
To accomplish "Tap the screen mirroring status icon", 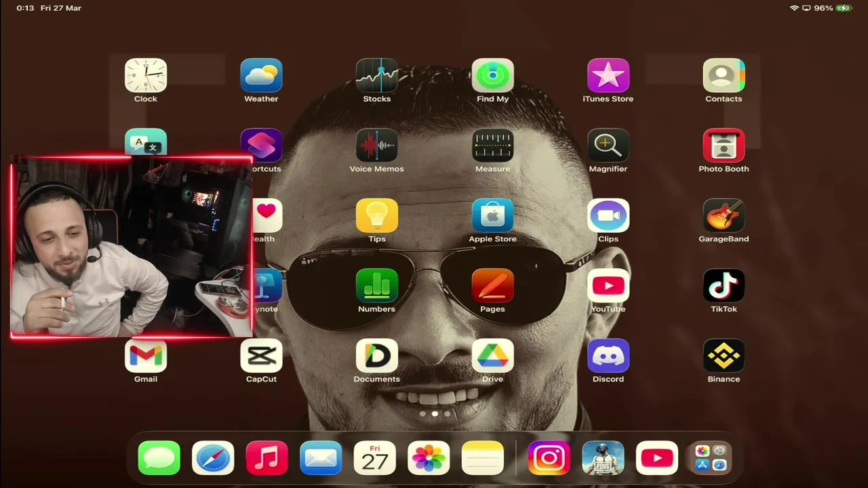I will tap(806, 8).
